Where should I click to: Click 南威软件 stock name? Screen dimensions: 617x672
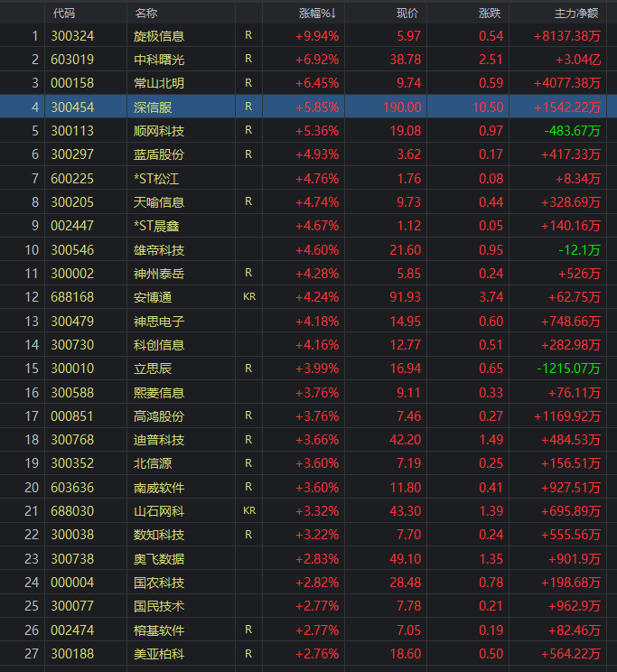tap(159, 488)
